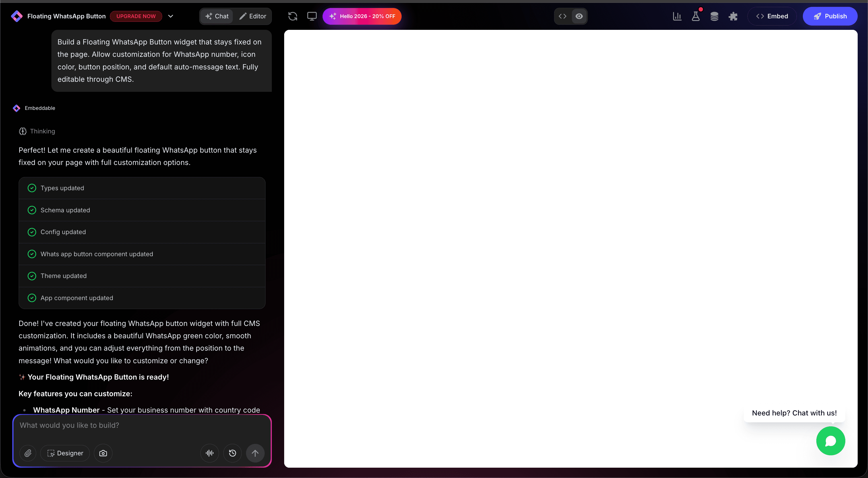The height and width of the screenshot is (478, 868).
Task: Click the message input field
Action: coord(142,425)
